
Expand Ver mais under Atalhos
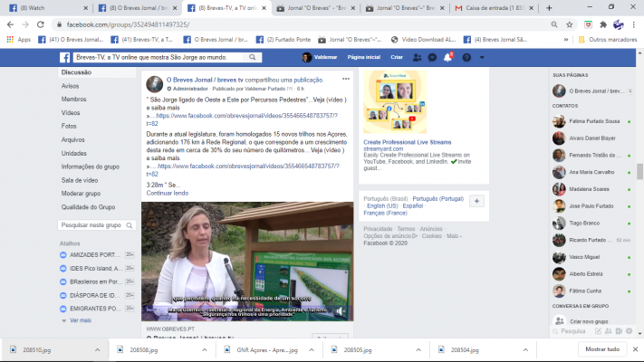80,320
